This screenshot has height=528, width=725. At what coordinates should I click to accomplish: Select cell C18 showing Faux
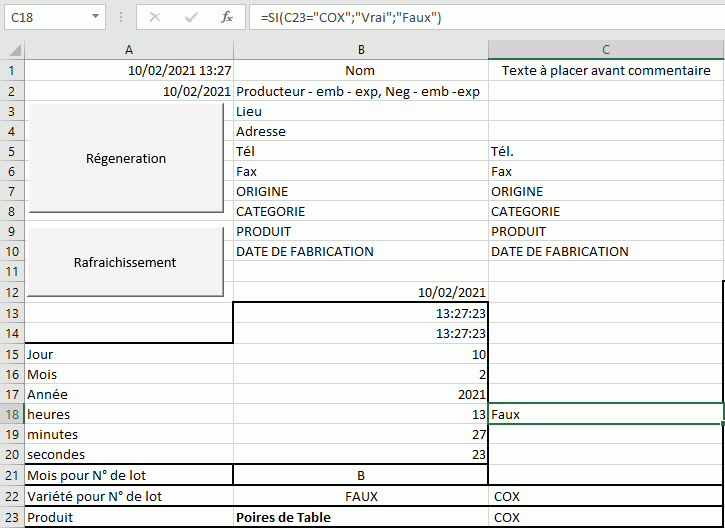[606, 414]
